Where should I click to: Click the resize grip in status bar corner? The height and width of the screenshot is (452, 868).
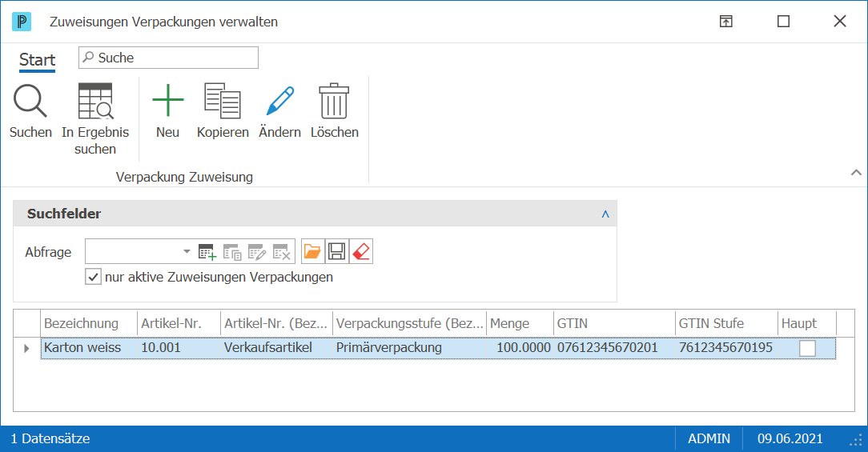856,440
